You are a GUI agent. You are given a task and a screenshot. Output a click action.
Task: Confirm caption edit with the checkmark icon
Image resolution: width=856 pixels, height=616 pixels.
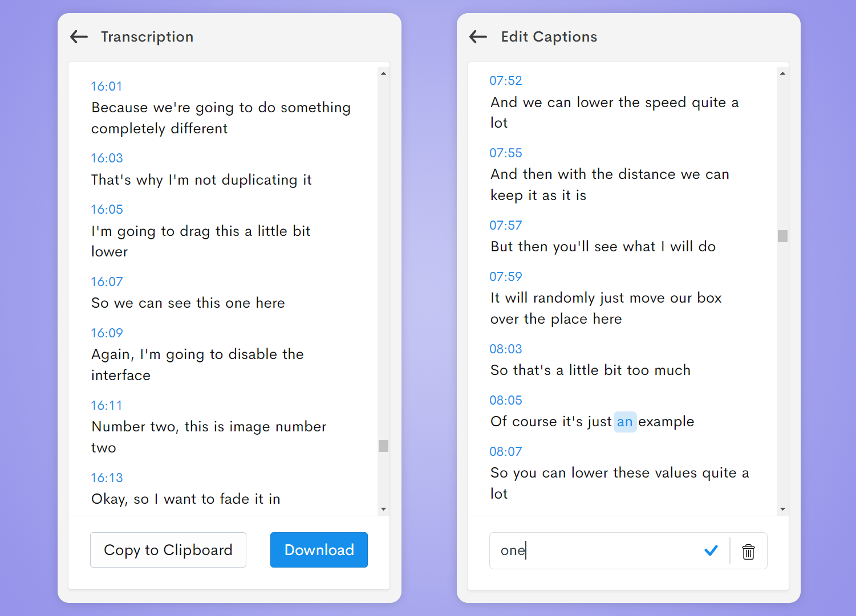click(x=711, y=550)
